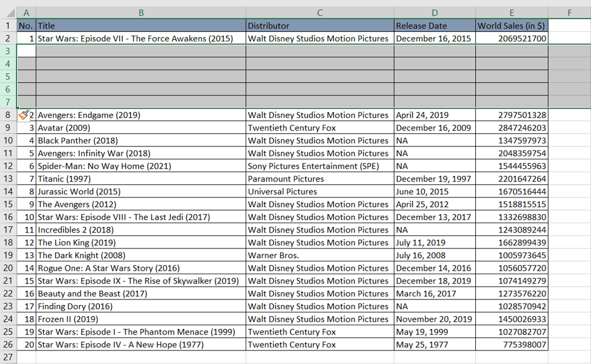This screenshot has height=364, width=591.
Task: Select 'Star Wars: Episode I' title cell
Action: click(141, 331)
